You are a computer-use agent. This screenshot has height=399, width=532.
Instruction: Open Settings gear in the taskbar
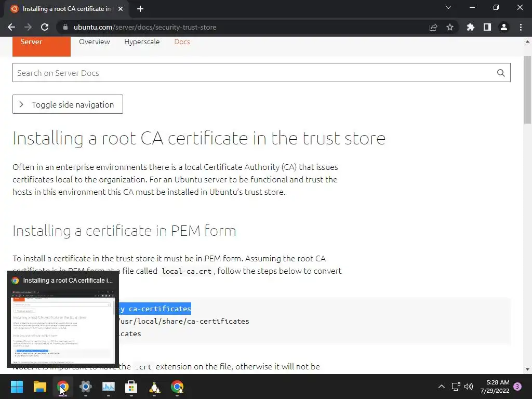coord(86,387)
